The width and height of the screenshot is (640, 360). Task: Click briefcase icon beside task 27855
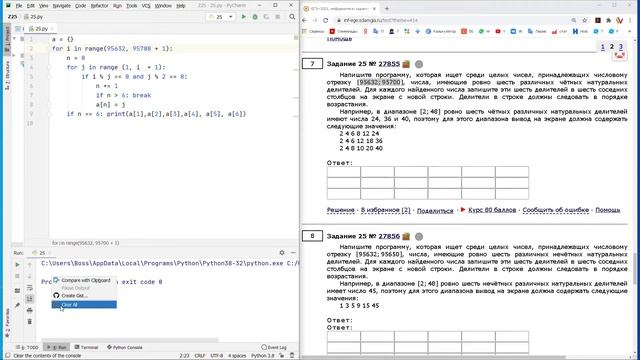click(x=406, y=64)
